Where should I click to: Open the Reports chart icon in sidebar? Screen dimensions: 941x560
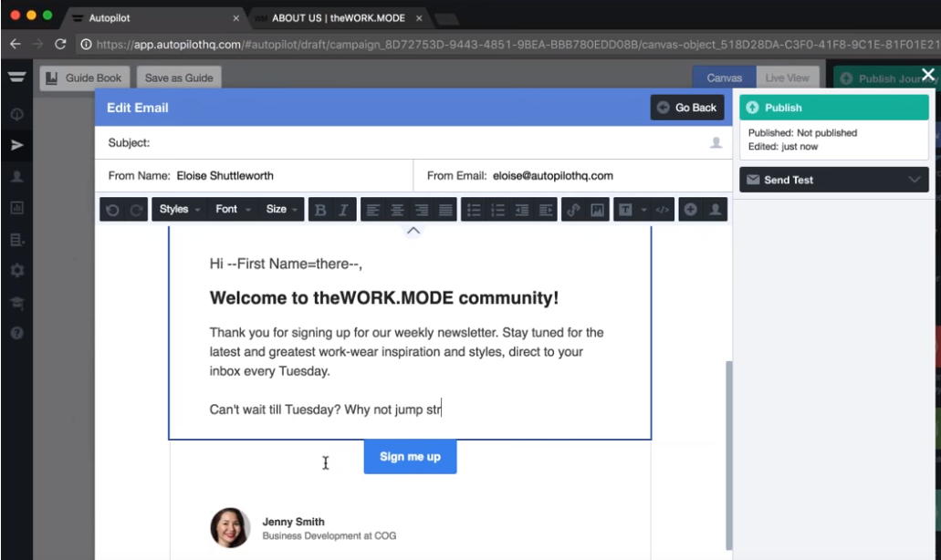[x=16, y=208]
